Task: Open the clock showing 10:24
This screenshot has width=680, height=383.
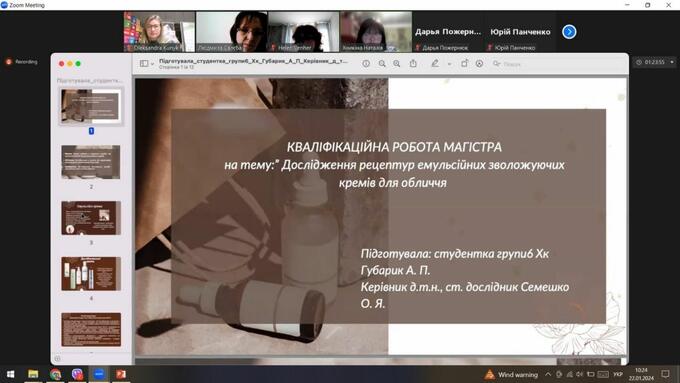Action: click(641, 374)
